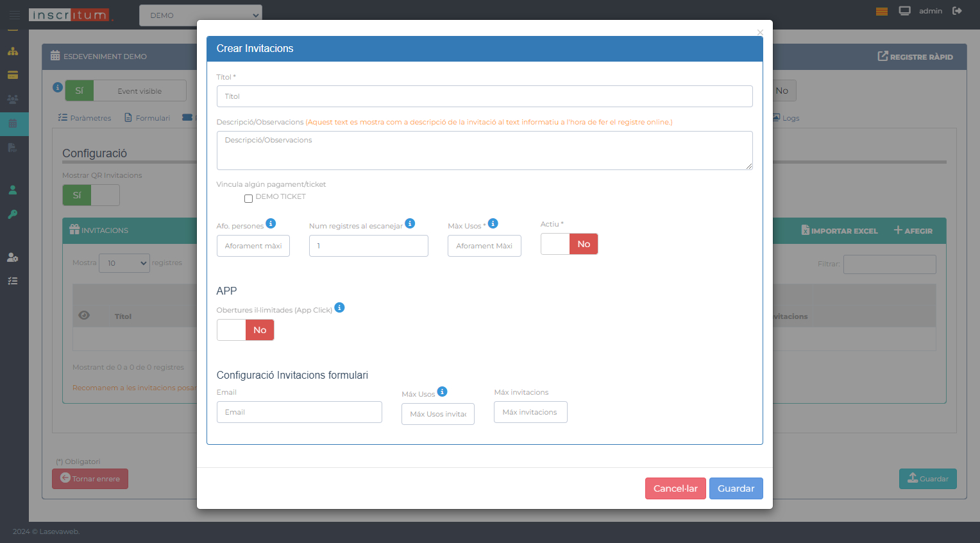Click the monitor icon in top bar
Viewport: 980px width, 543px height.
point(904,11)
